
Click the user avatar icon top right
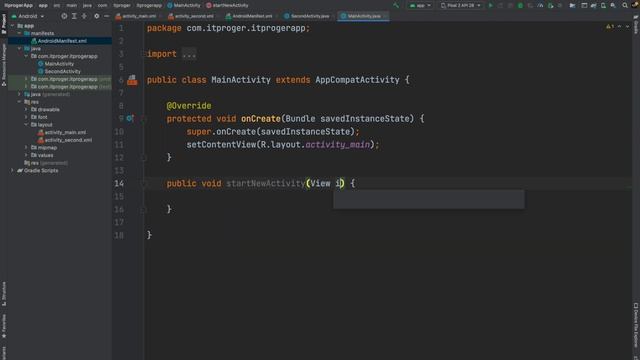(x=635, y=4)
